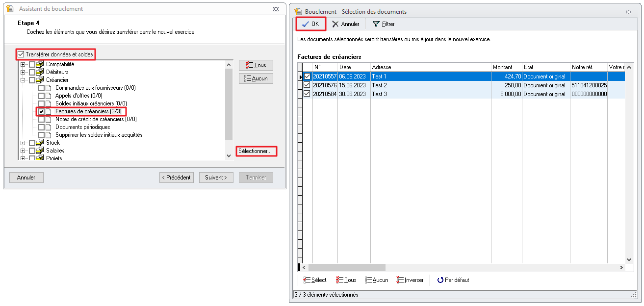Toggle Transférer données et soldes checkbox

point(21,54)
